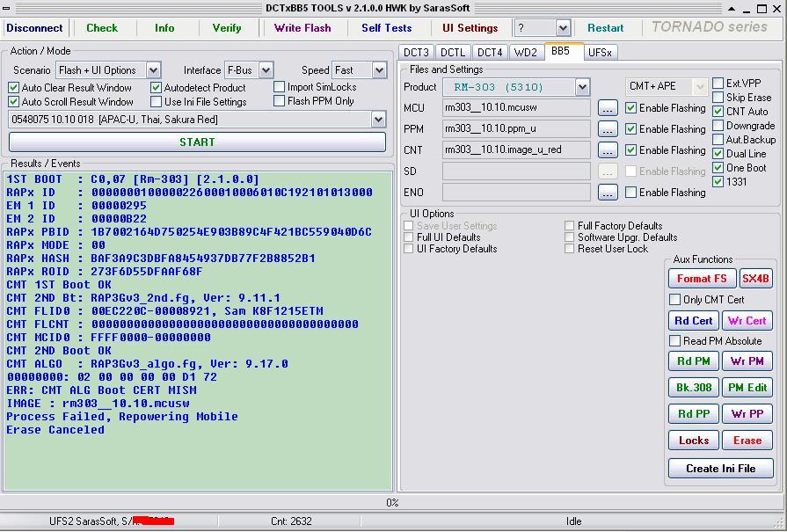
Task: Toggle One Boot checkbox
Action: (718, 168)
